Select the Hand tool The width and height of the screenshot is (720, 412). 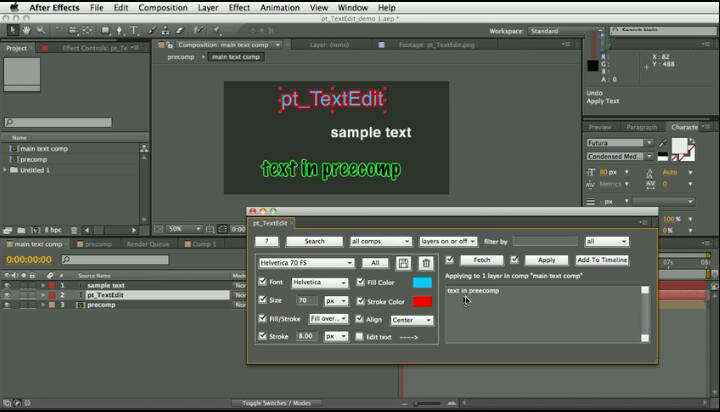27,30
